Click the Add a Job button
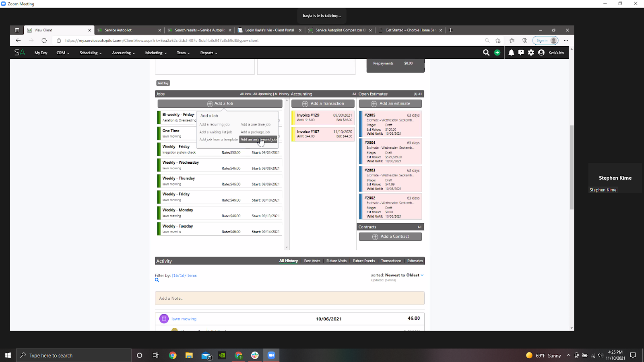The width and height of the screenshot is (644, 362). [220, 104]
